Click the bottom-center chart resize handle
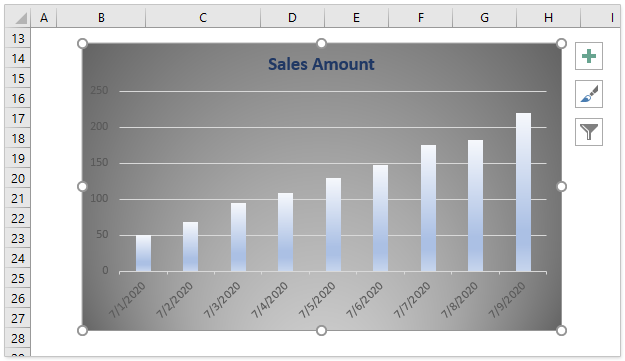 (321, 330)
